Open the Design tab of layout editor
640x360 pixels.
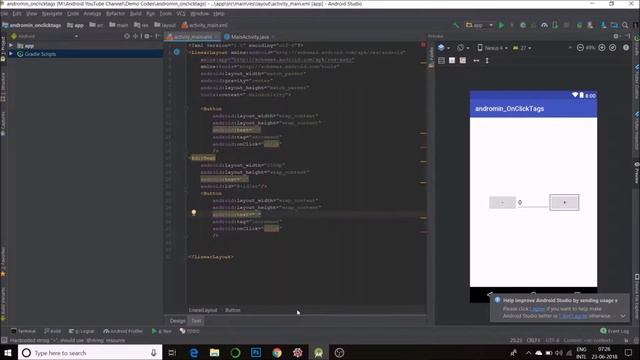pyautogui.click(x=177, y=321)
